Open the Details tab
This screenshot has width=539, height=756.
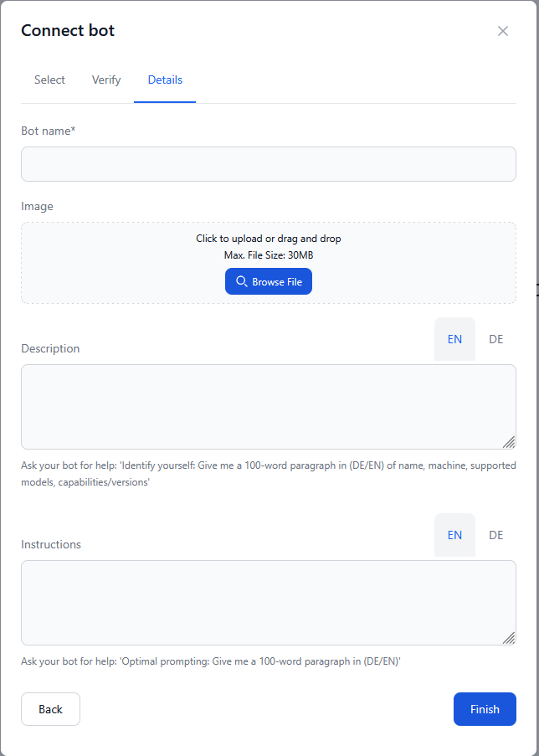[x=164, y=80]
